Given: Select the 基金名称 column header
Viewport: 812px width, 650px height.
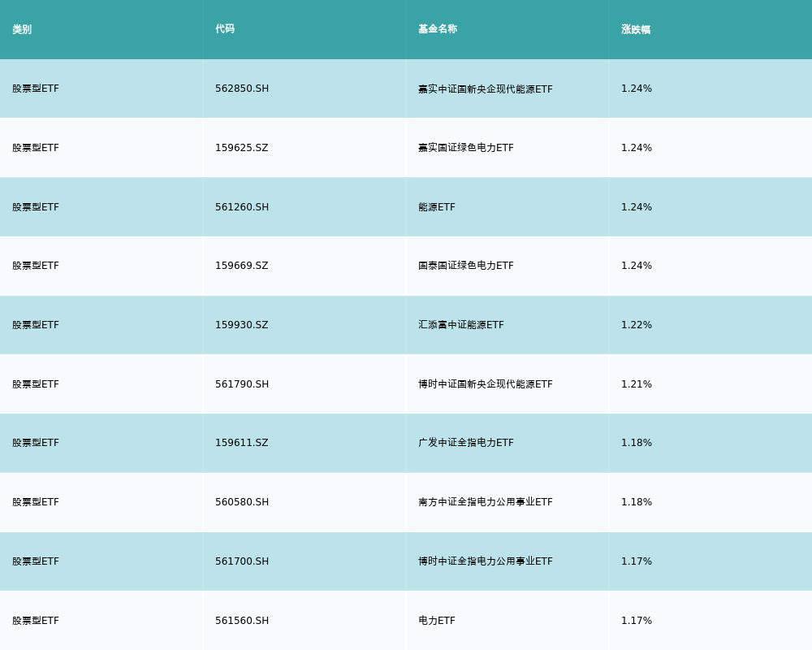Looking at the screenshot, I should pos(438,29).
